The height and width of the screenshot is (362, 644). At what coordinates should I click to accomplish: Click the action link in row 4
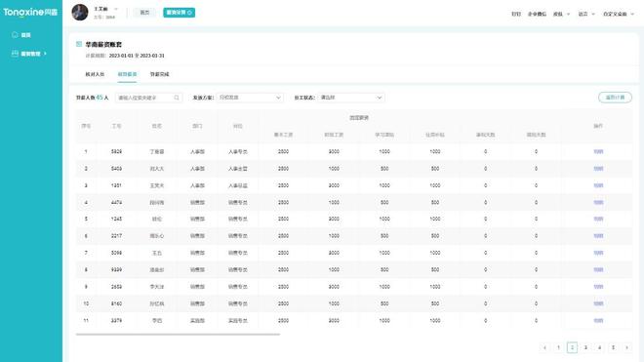point(598,202)
